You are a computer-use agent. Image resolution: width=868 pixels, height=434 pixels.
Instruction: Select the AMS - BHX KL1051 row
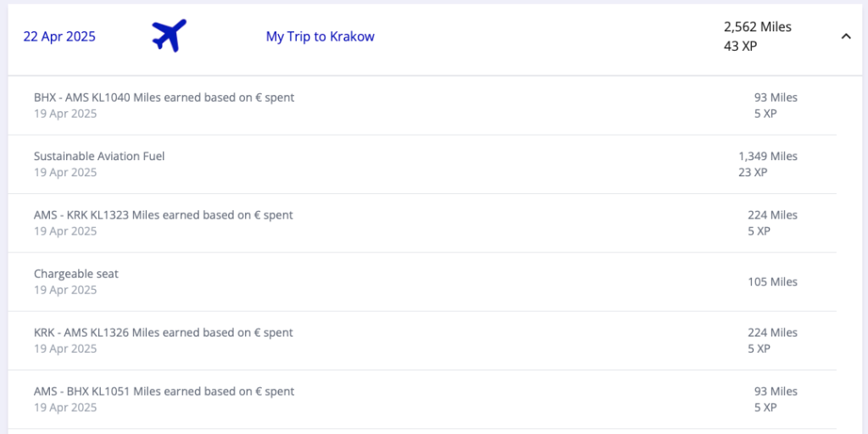coord(164,392)
